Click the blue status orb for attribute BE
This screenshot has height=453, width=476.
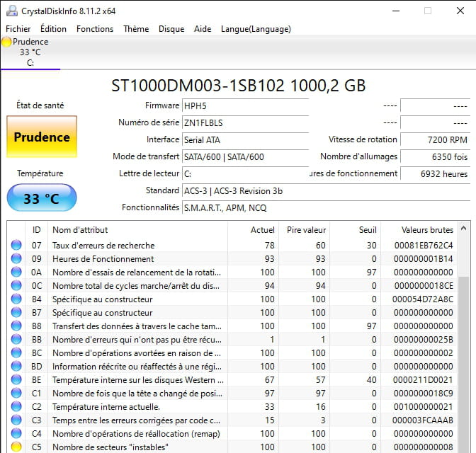pyautogui.click(x=16, y=379)
